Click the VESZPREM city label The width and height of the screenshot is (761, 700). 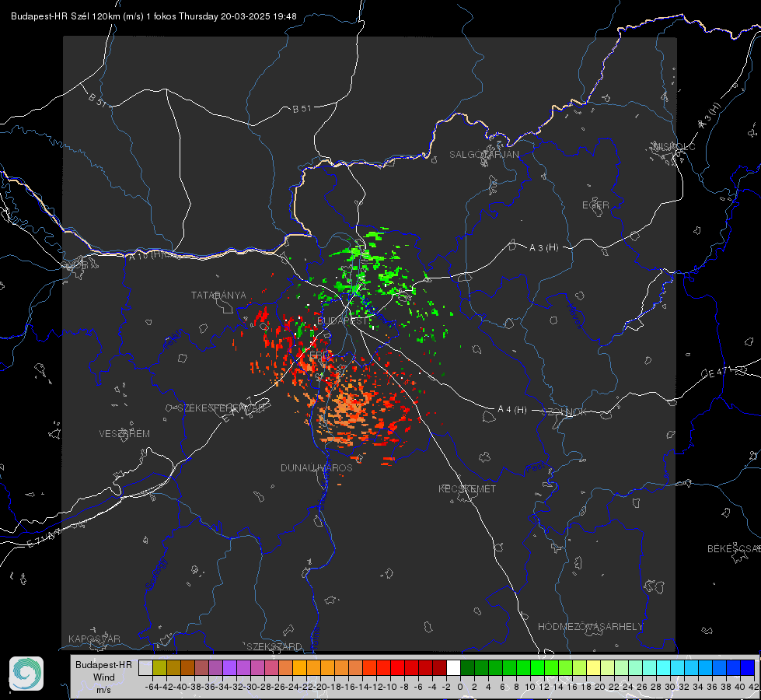pos(124,434)
